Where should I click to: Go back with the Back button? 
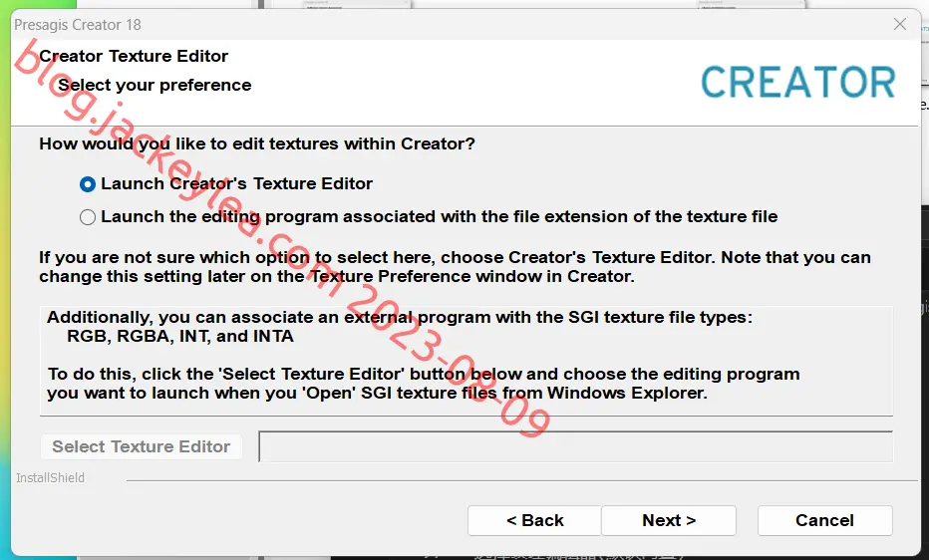(x=534, y=520)
